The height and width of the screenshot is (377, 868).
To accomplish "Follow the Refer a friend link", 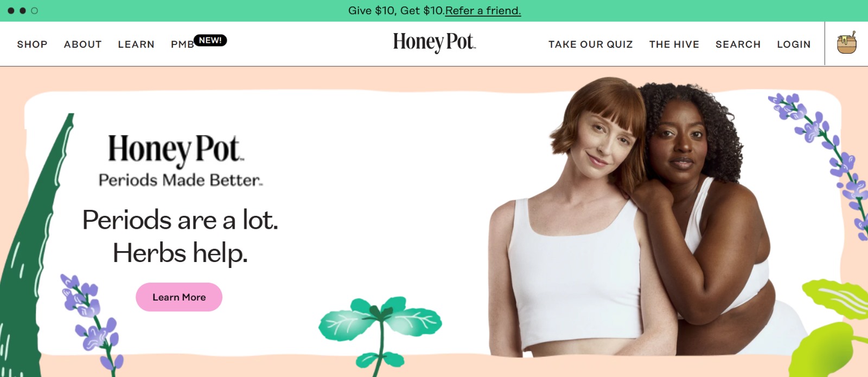I will (483, 10).
